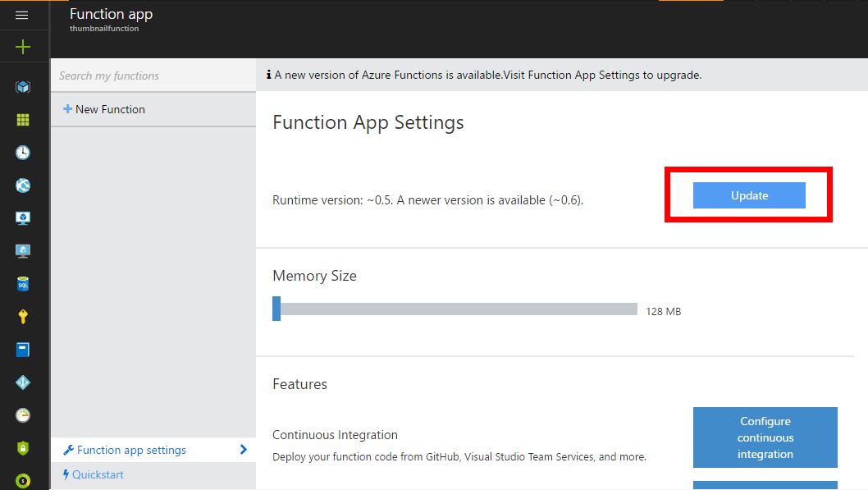This screenshot has height=490, width=868.
Task: Open App Services globe icon
Action: pos(23,185)
